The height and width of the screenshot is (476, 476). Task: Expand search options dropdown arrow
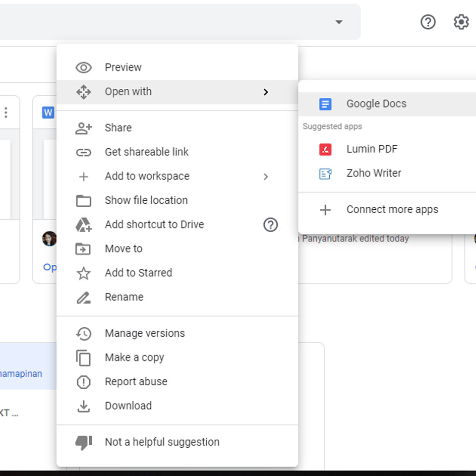339,22
